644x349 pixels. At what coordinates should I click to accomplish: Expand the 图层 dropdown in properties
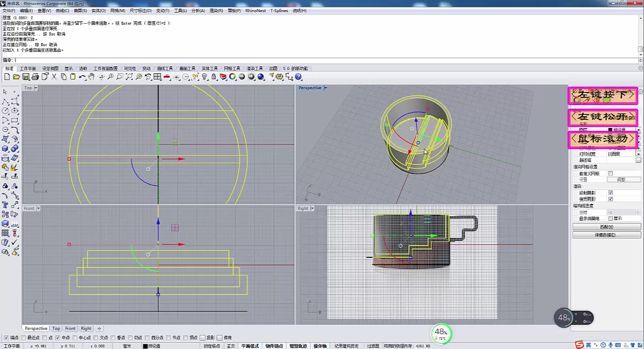pos(638,130)
